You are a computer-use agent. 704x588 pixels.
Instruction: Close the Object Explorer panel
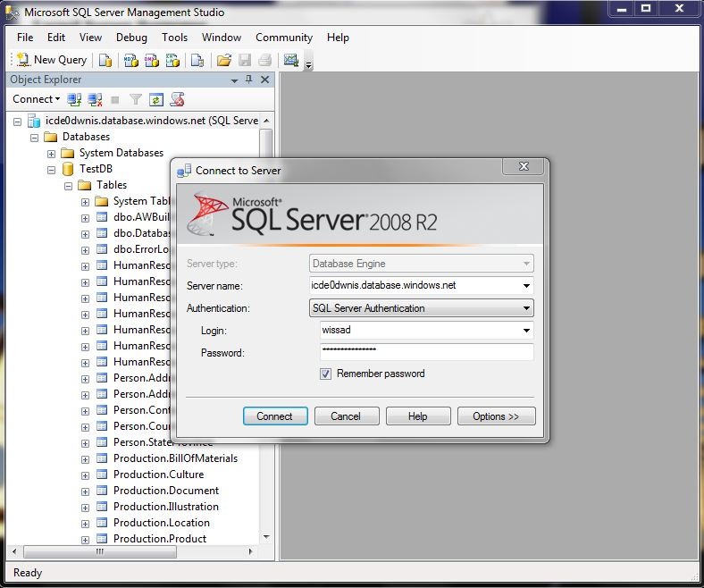[x=265, y=80]
